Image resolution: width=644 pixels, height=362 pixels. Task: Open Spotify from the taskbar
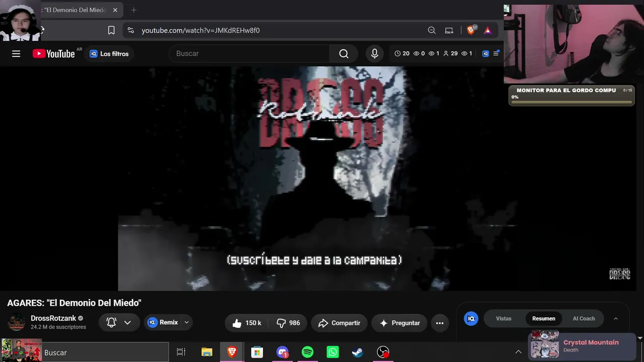click(307, 352)
